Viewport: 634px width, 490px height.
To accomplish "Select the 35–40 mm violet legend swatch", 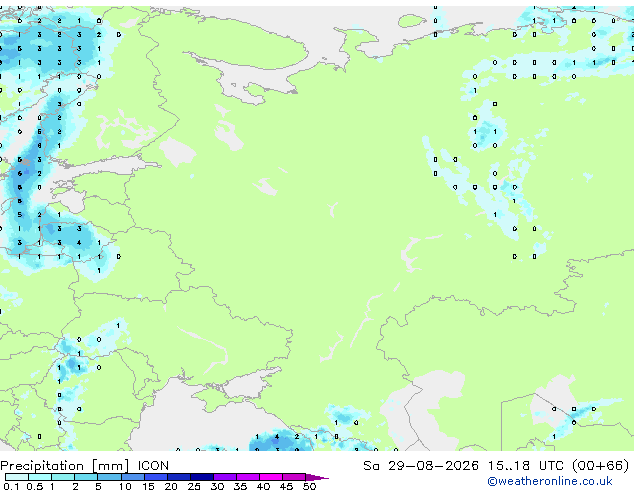I will pyautogui.click(x=248, y=477).
